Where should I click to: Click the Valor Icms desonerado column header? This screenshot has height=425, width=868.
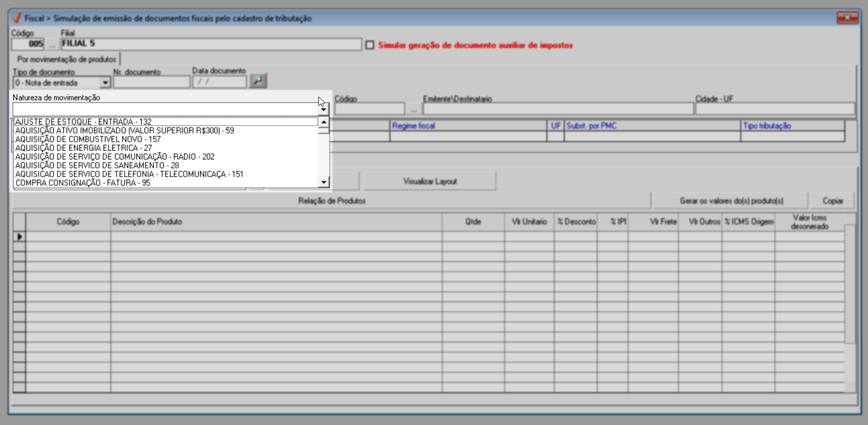809,222
